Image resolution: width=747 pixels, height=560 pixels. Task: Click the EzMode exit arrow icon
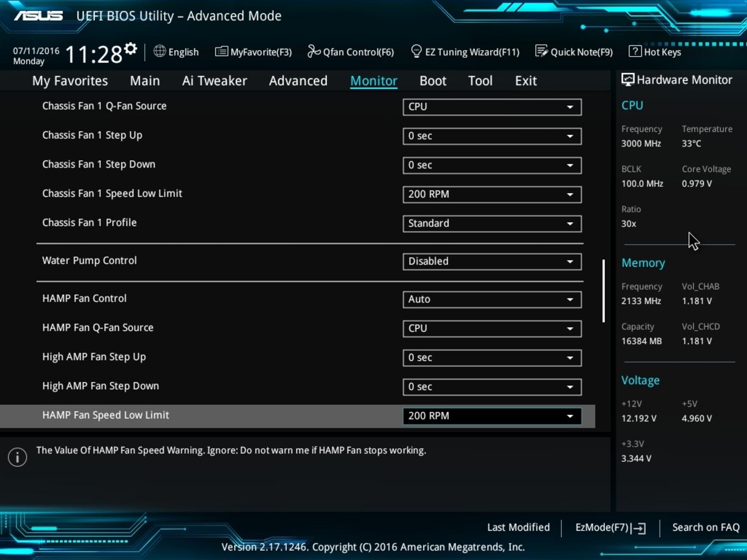pyautogui.click(x=638, y=528)
